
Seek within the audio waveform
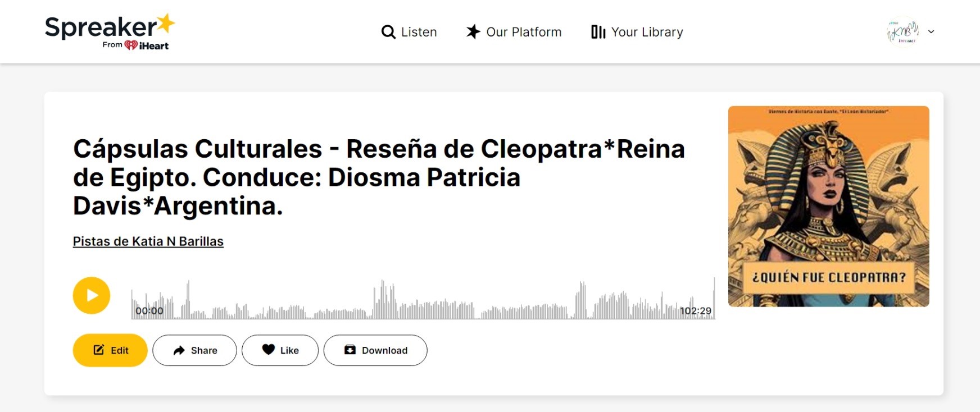click(423, 299)
